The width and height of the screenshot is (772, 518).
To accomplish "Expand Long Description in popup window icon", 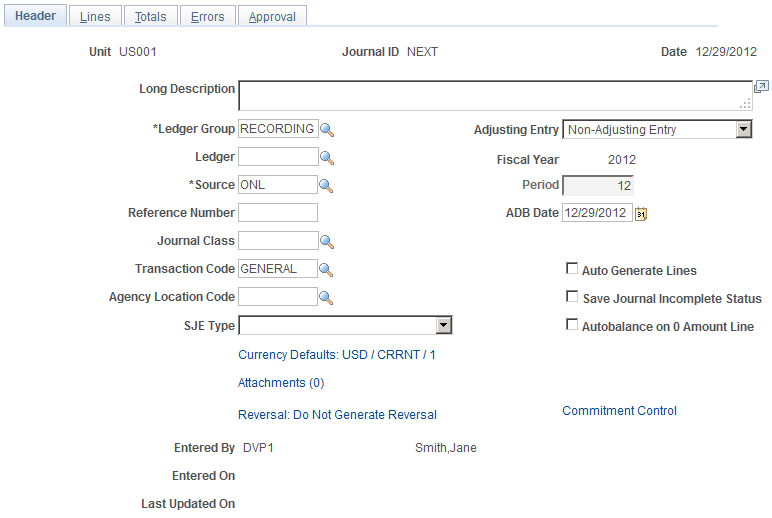I will coord(761,87).
